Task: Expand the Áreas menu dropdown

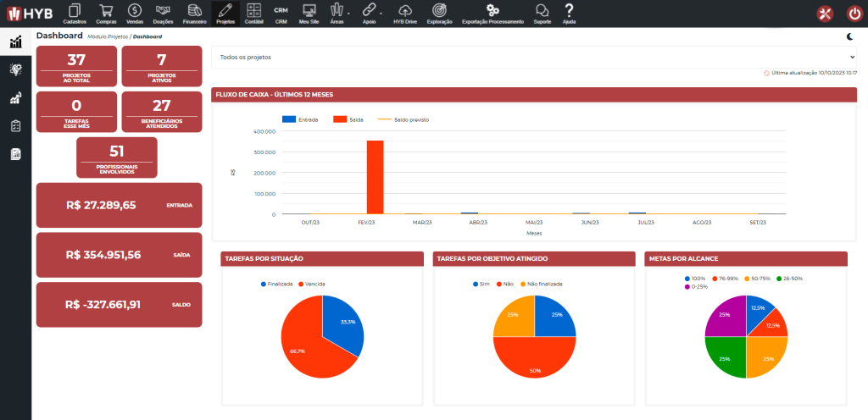Action: pos(337,13)
